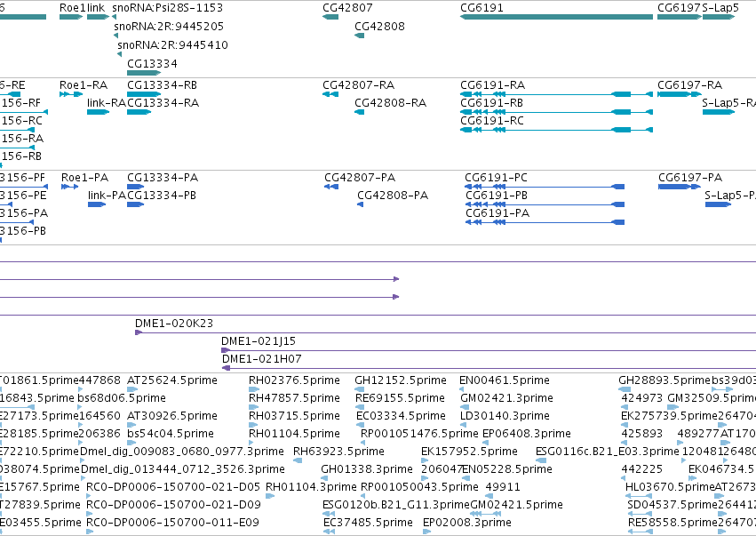Open CG6197-PA protein label
The image size is (756, 536).
pyautogui.click(x=690, y=178)
